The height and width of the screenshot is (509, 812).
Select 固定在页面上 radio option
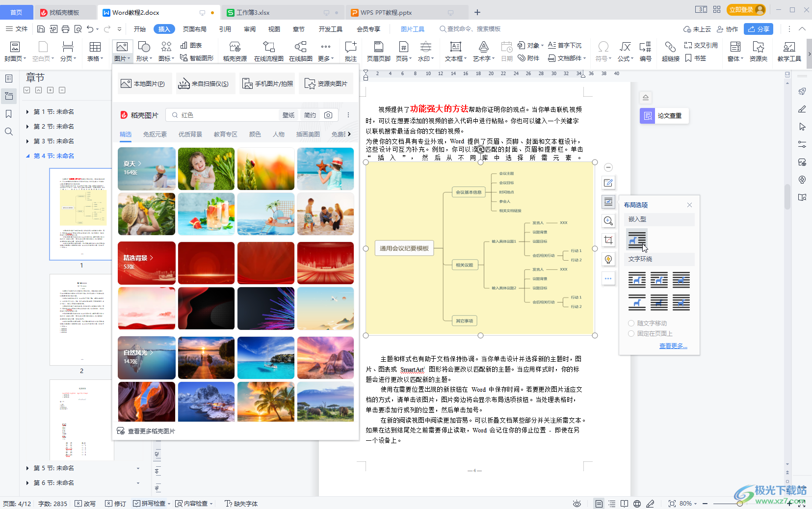pos(650,333)
